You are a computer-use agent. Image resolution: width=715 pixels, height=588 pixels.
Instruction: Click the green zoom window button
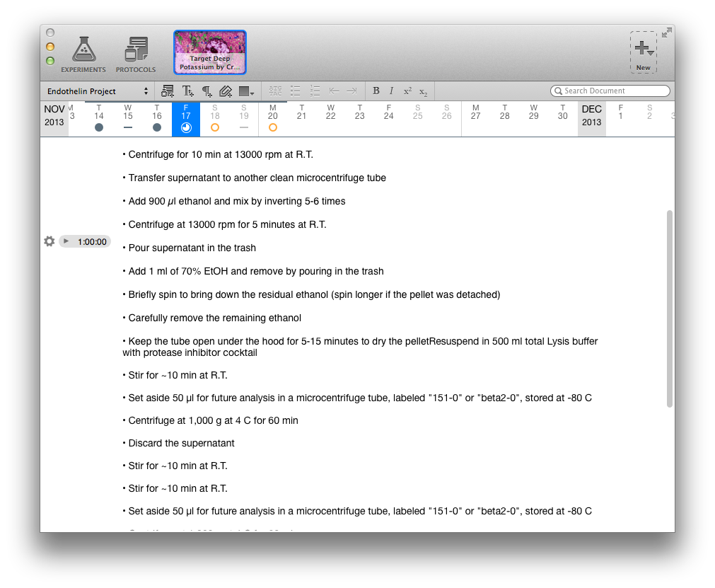tap(50, 61)
